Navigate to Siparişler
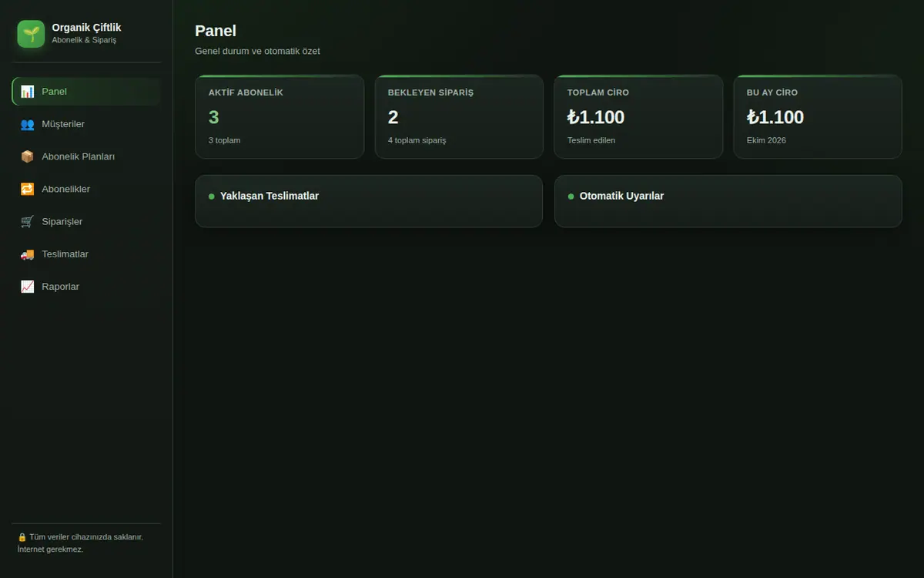 coord(86,221)
